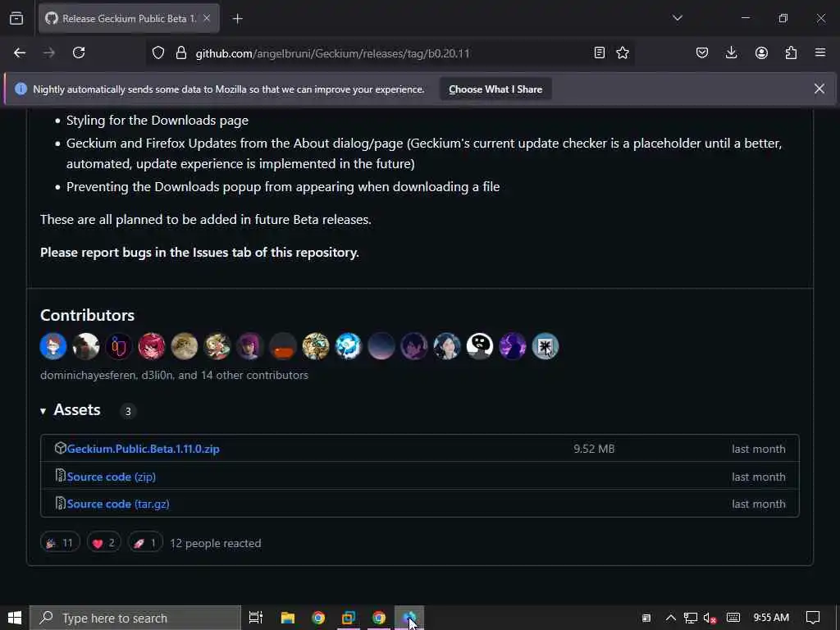The image size is (840, 630).
Task: Dismiss the Nightly data notification bar
Action: click(x=819, y=89)
